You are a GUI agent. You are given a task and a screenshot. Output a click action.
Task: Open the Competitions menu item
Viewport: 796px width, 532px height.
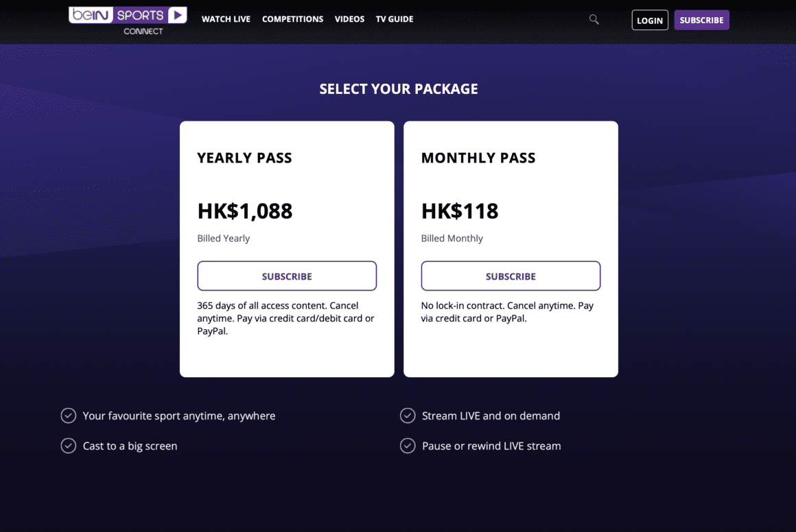point(292,19)
